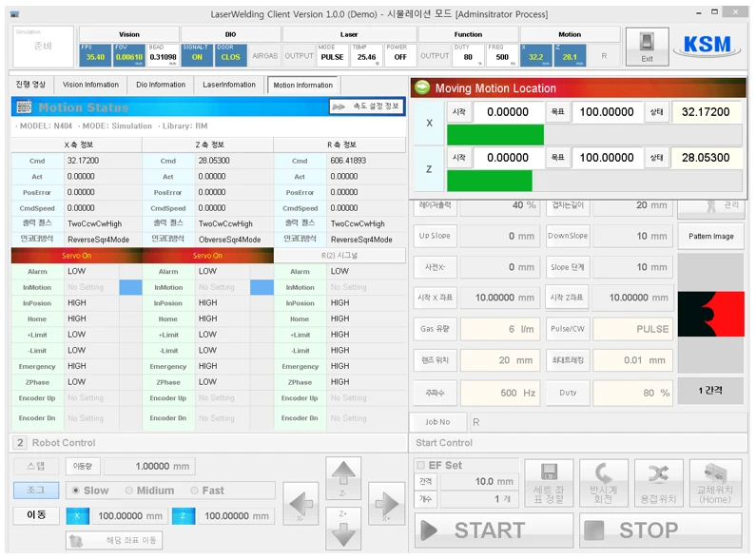756x559 pixels.
Task: Click the 속도 설정 정보 arrow button
Action: 366,106
